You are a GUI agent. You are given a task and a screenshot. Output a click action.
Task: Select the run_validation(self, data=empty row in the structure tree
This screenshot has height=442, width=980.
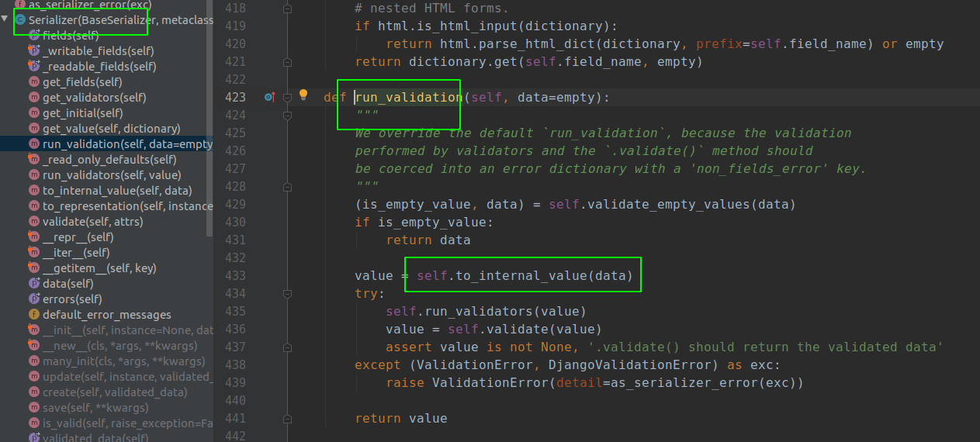106,144
